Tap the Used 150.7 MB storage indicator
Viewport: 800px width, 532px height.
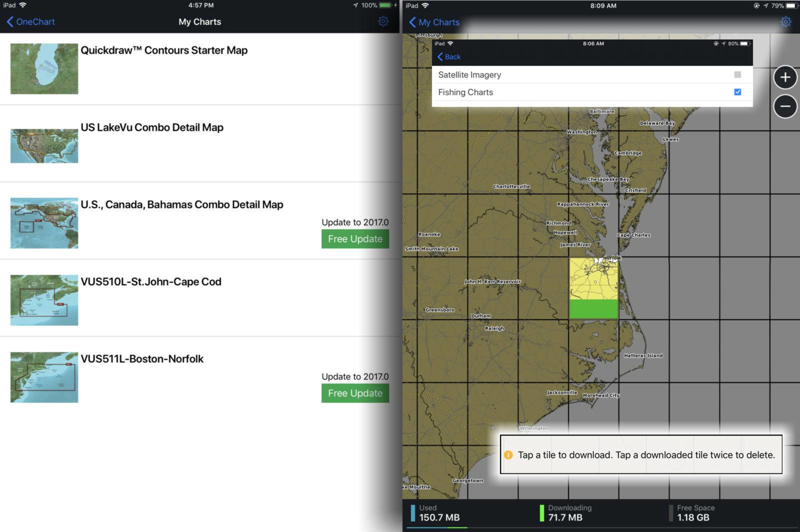click(435, 513)
